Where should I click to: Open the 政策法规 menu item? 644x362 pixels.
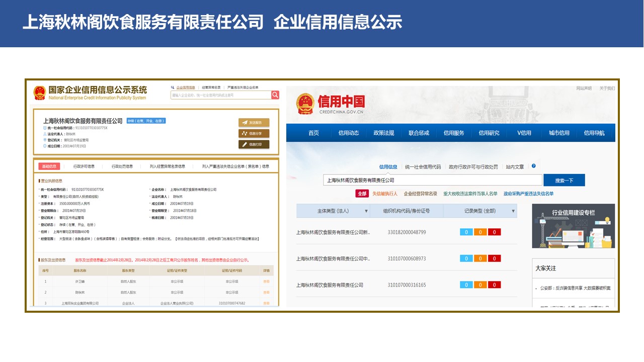tap(384, 133)
